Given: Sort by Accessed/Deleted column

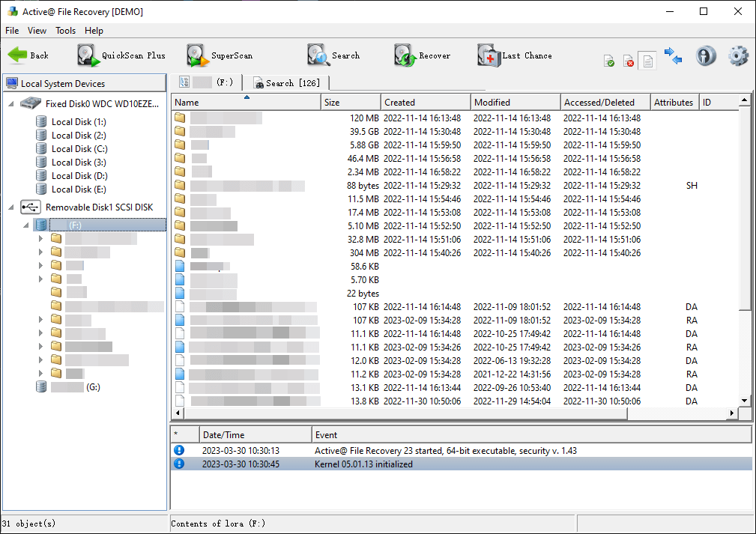Looking at the screenshot, I should pos(605,102).
